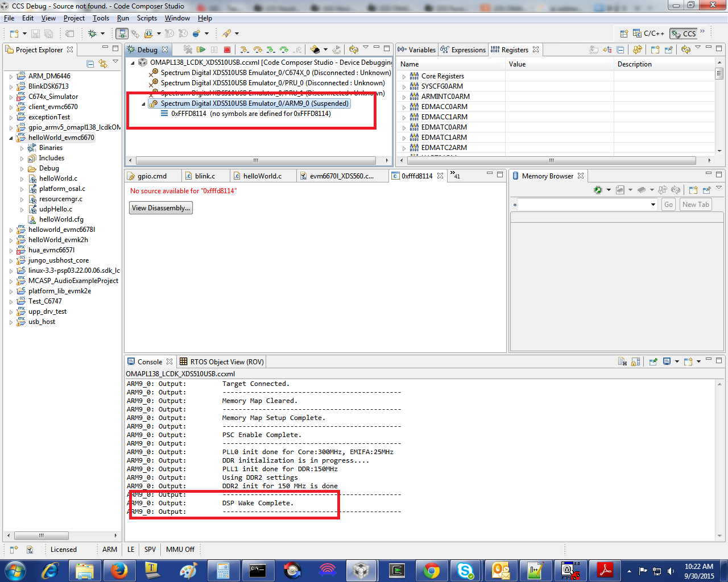This screenshot has height=582, width=728.
Task: Click the Debug view horizontal scrollbar thumb
Action: (x=255, y=160)
